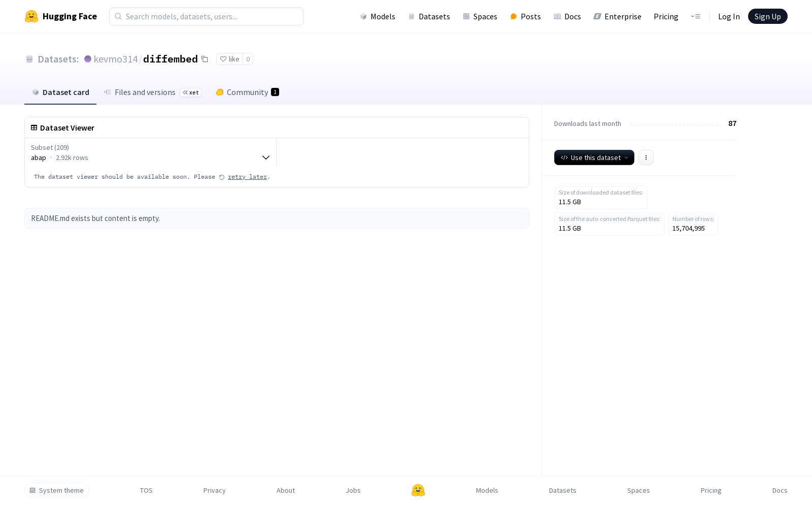The height and width of the screenshot is (508, 812).
Task: Click the heart like button
Action: click(229, 59)
